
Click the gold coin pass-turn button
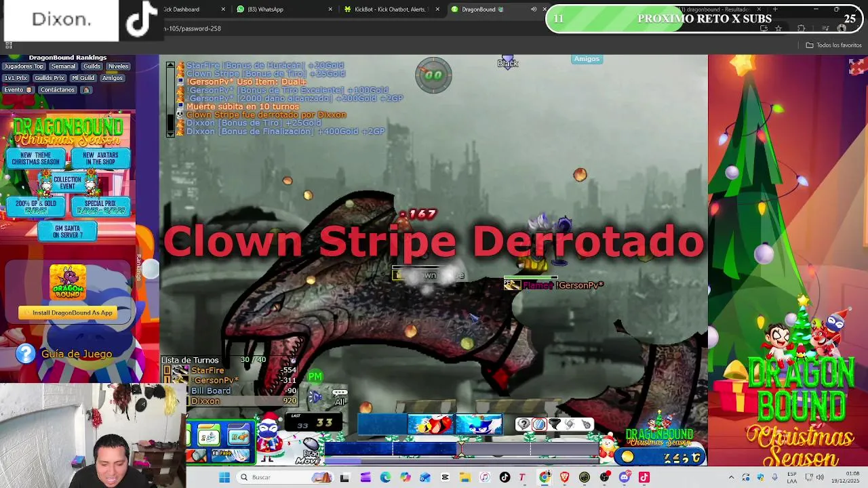point(627,457)
